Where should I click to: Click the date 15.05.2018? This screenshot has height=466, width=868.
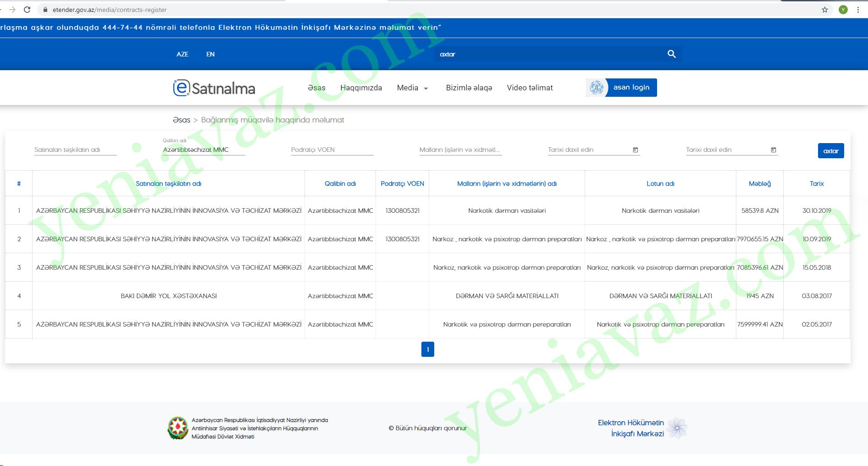[x=817, y=267]
